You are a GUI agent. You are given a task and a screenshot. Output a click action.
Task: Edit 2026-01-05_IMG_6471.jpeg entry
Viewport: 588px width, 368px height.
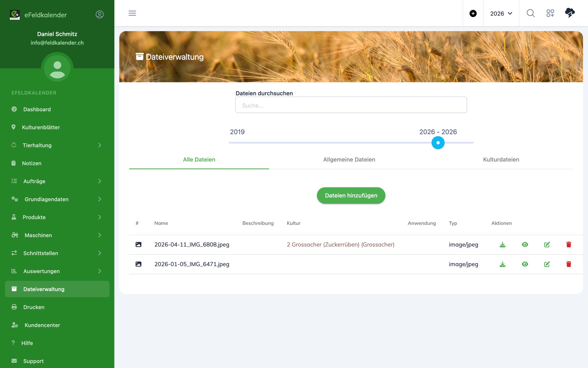(x=547, y=264)
